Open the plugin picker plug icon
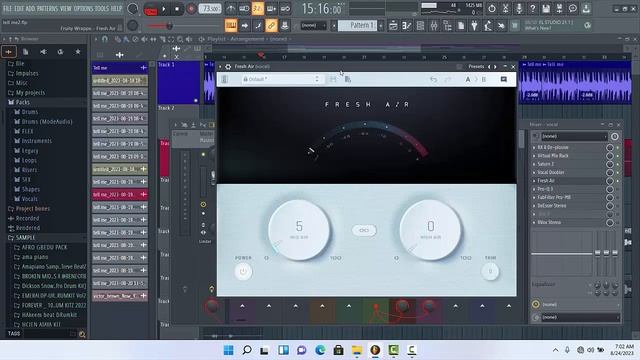Image resolution: width=640 pixels, height=360 pixels. [x=474, y=25]
